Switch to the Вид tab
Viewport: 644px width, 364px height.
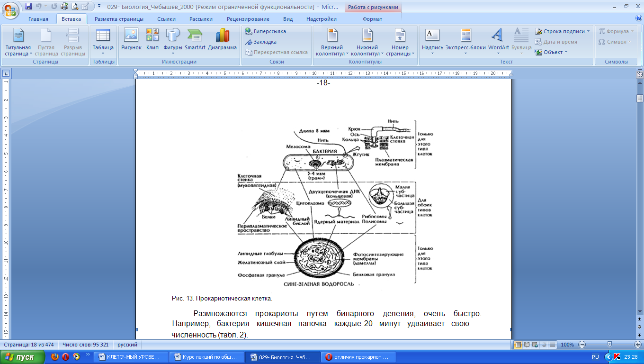[x=288, y=19]
